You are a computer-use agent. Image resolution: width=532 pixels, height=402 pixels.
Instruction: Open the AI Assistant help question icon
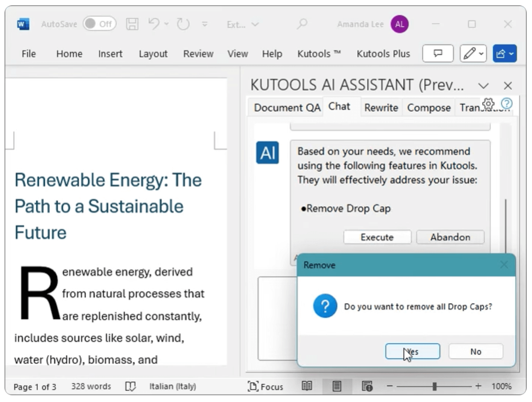(x=507, y=104)
